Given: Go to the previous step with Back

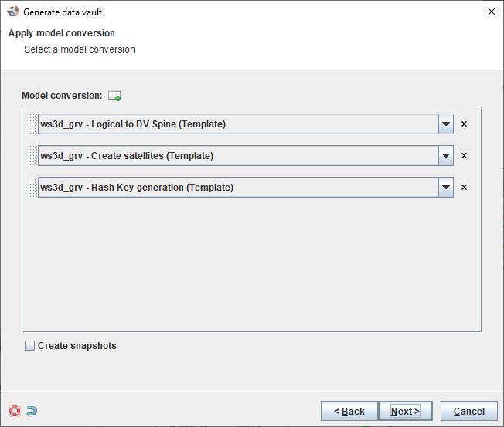Looking at the screenshot, I should coord(349,411).
